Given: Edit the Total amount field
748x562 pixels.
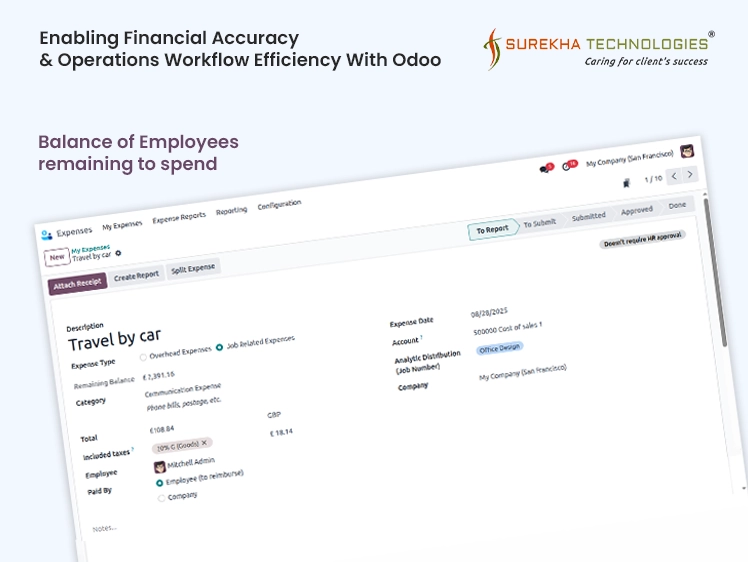Looking at the screenshot, I should [x=162, y=429].
